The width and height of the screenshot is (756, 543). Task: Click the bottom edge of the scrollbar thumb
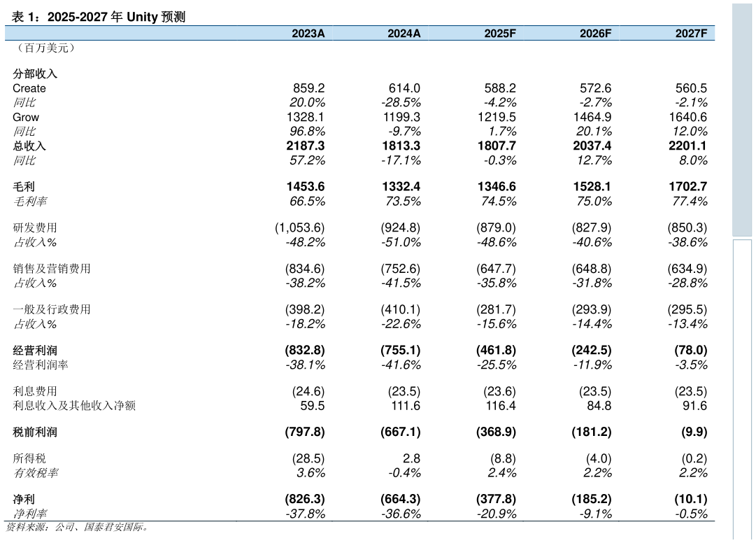[x=741, y=234]
